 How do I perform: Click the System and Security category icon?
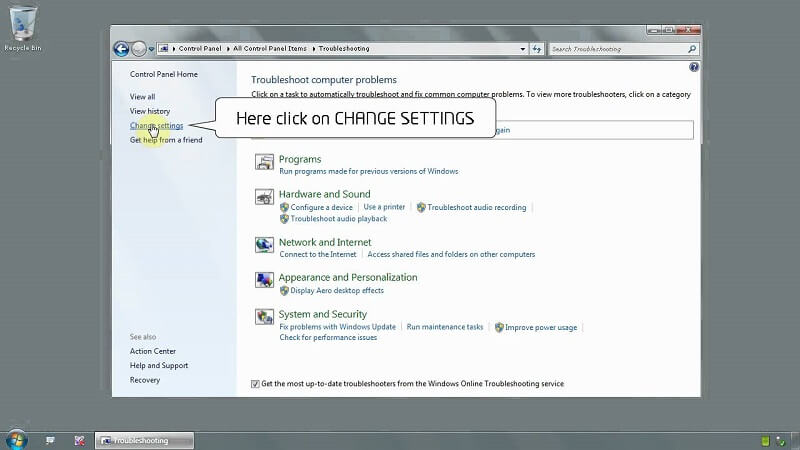pos(264,316)
